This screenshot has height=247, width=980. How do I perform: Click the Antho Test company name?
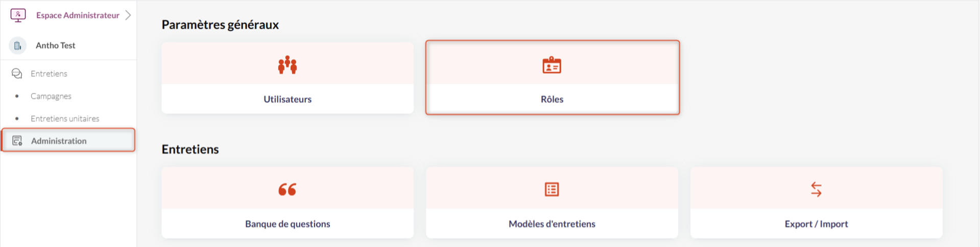56,45
